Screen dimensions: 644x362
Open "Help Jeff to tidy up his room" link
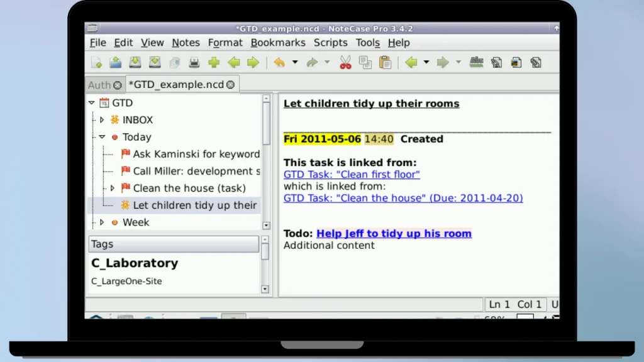pos(394,234)
